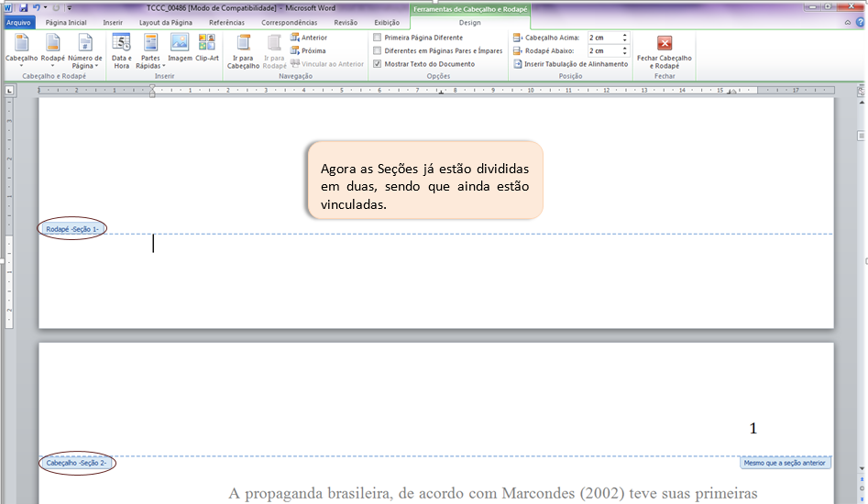Screen dimensions: 868x504
Task: Click Inserir Tabulação de Alinhamento
Action: pos(570,64)
